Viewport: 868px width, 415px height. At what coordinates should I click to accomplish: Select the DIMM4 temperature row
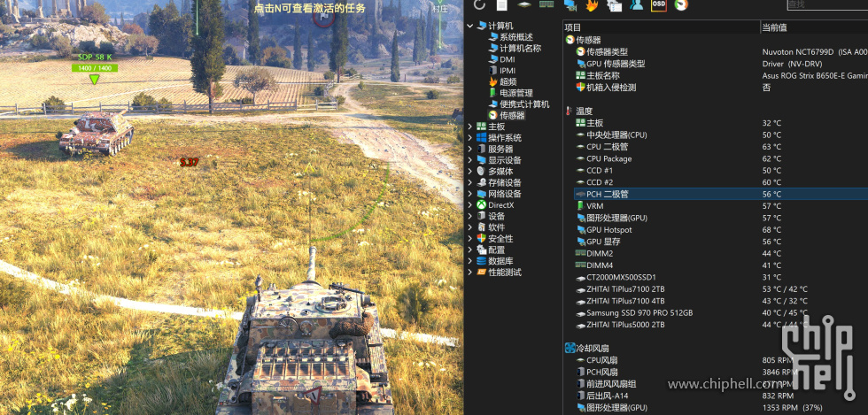click(x=721, y=265)
